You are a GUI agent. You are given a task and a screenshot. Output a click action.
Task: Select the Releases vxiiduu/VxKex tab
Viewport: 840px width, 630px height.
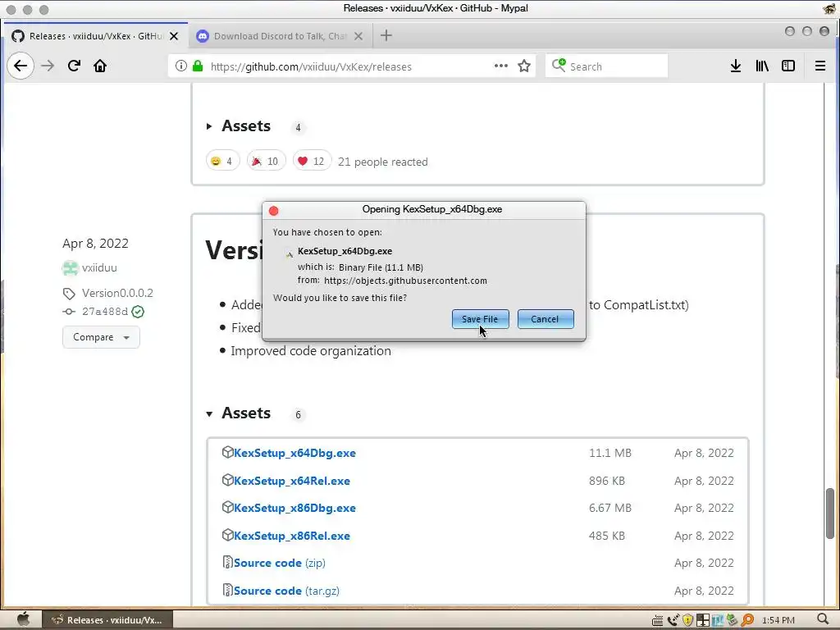(x=95, y=36)
